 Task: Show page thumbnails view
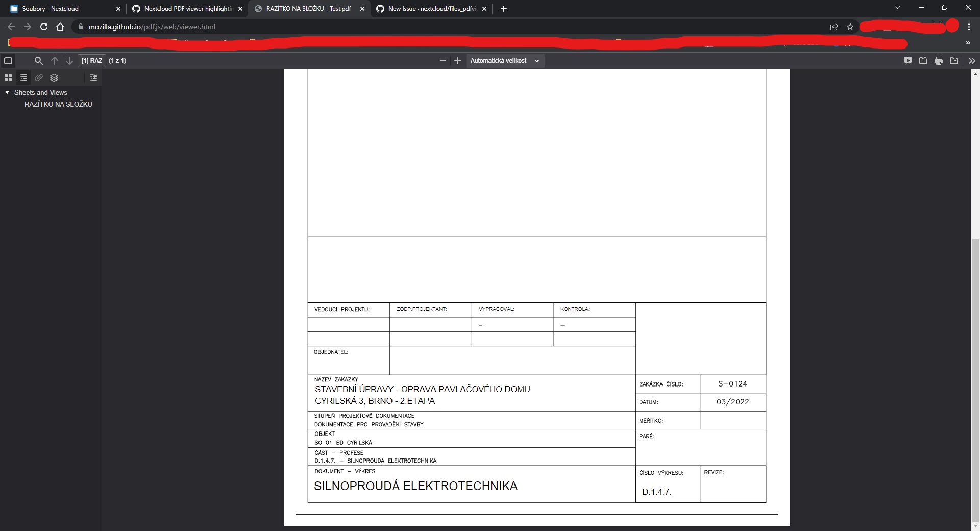[x=8, y=78]
